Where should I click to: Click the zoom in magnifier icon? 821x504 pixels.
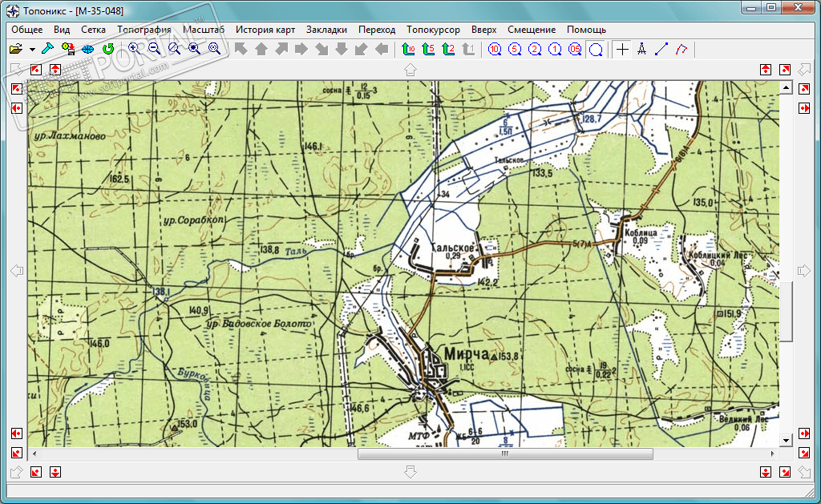[x=134, y=50]
